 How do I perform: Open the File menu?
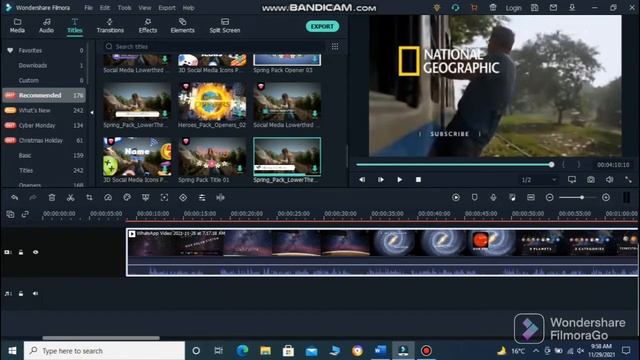pos(88,8)
